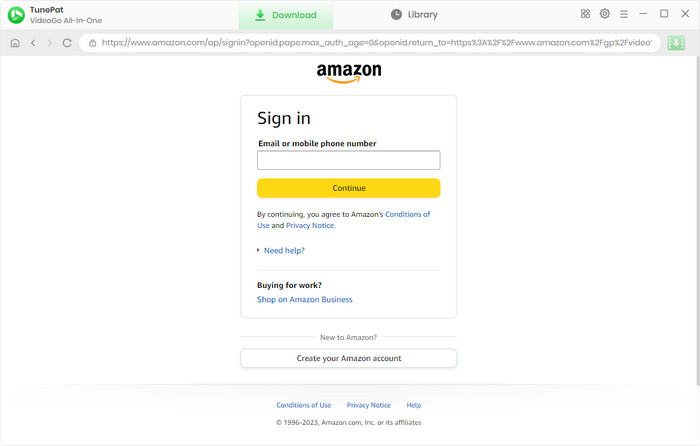The width and height of the screenshot is (700, 446).
Task: Click the Continue button
Action: pyautogui.click(x=349, y=188)
